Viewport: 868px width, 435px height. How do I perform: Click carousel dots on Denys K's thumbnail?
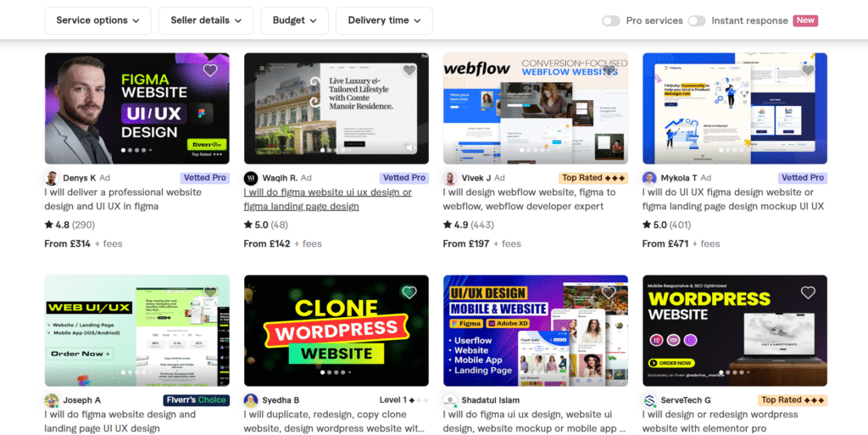[x=134, y=150]
